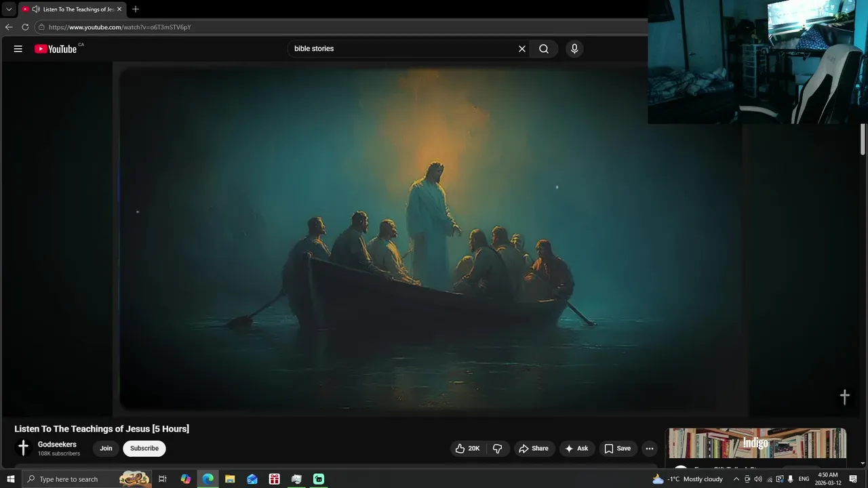The height and width of the screenshot is (488, 868).
Task: Like the video with thumbs-up 20K
Action: point(467,449)
